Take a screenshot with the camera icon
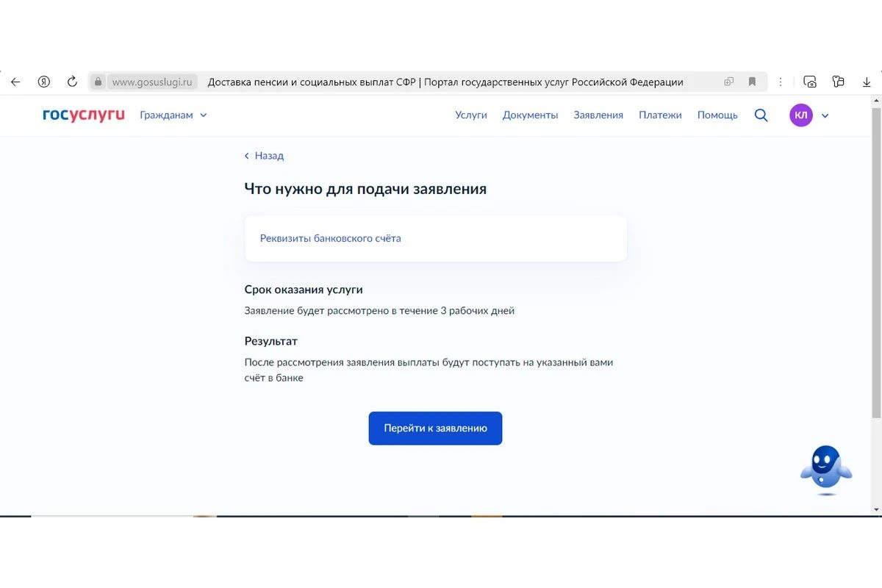Screen dimensions: 882x588 tap(810, 82)
